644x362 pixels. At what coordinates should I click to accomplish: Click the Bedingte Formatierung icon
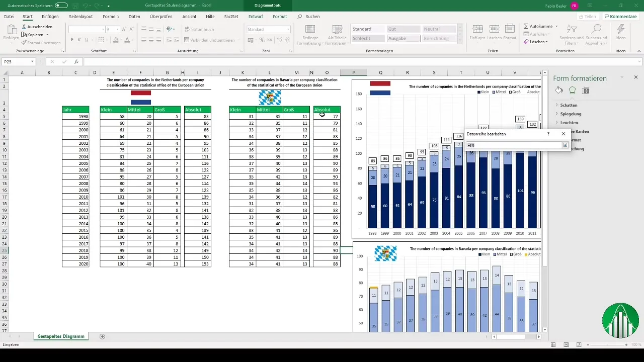[310, 29]
